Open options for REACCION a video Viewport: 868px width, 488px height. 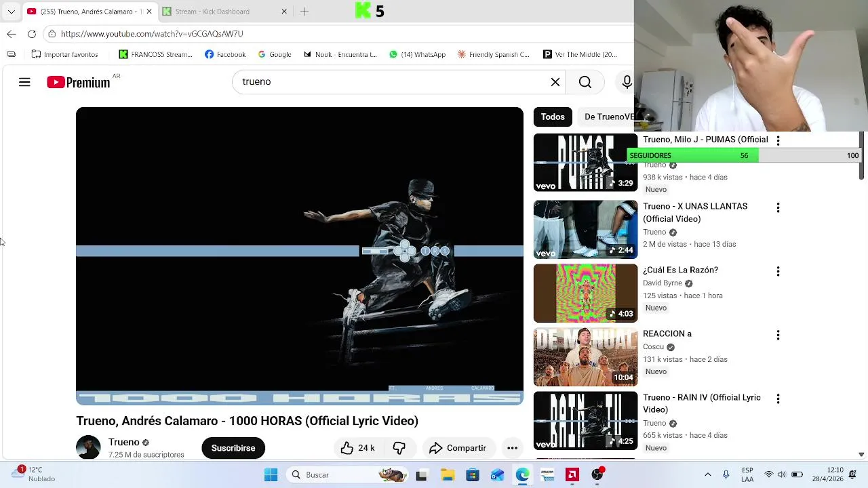coord(778,335)
